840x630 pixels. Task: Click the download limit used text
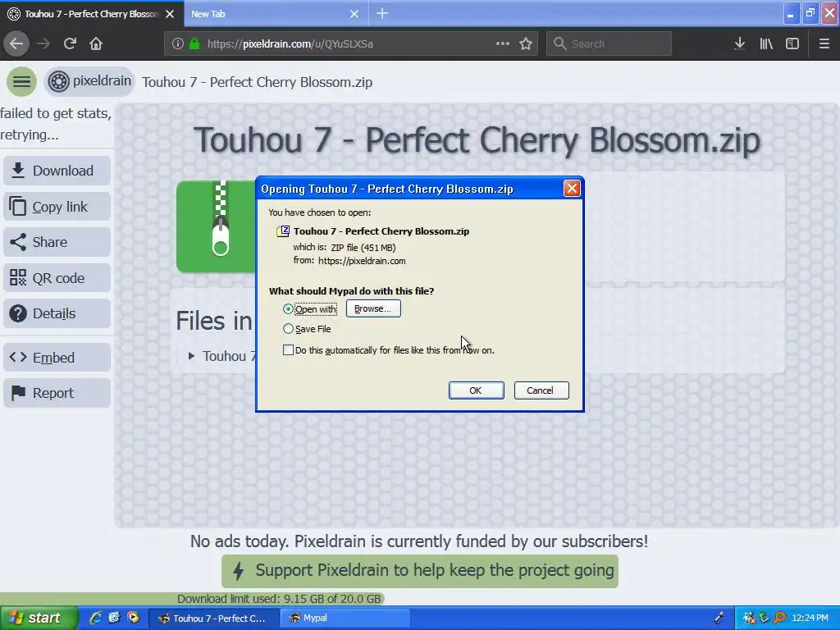click(x=279, y=599)
